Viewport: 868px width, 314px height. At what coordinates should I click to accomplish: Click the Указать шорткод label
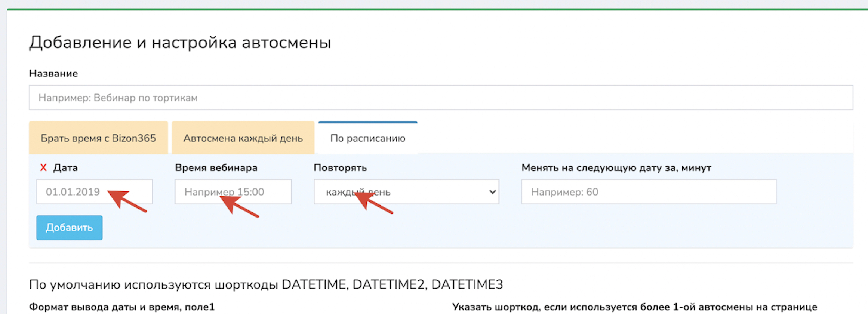pos(634,307)
